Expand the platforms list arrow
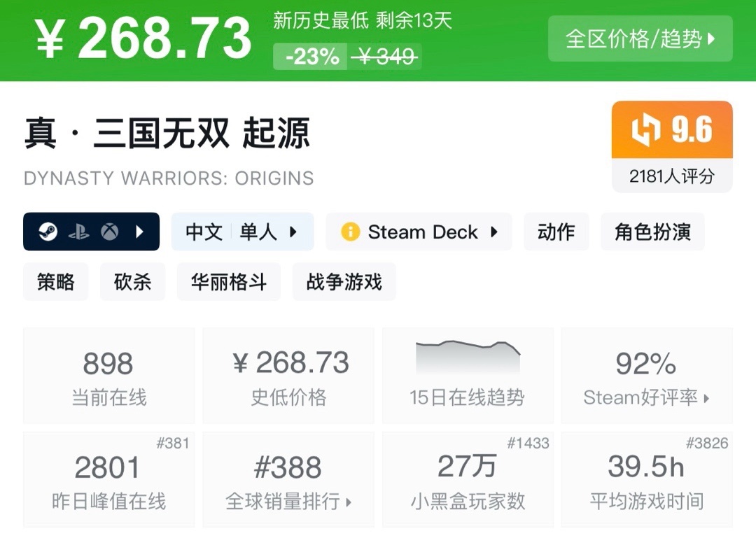Image resolution: width=756 pixels, height=545 pixels. coord(139,232)
